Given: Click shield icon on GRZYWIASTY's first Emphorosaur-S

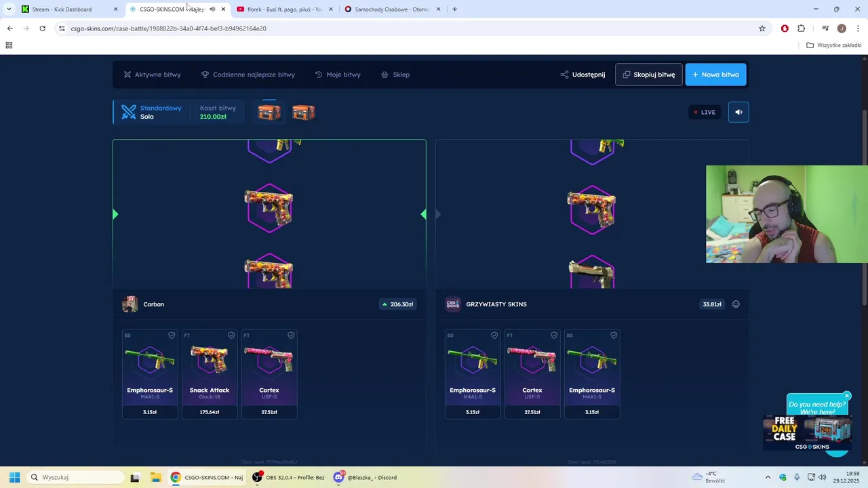Looking at the screenshot, I should 494,335.
